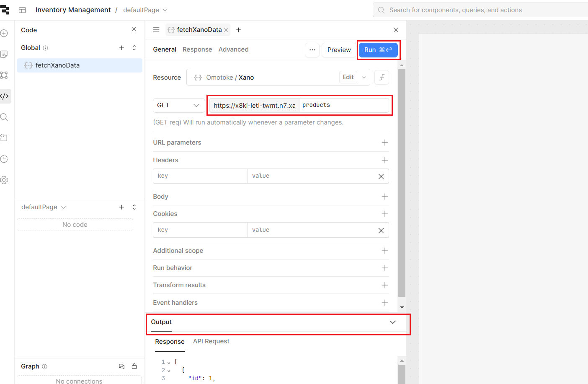Screen dimensions: 588x384
Task: Click the function (fx) icon beside Resource
Action: point(382,77)
